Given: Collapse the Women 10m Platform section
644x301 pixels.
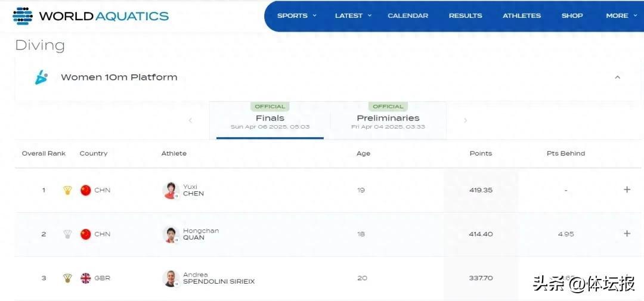Looking at the screenshot, I should click(617, 77).
